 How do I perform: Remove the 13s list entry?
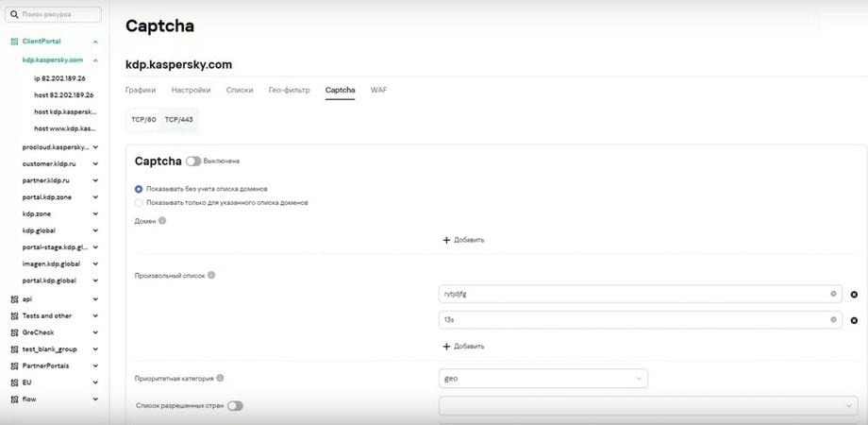coord(854,320)
